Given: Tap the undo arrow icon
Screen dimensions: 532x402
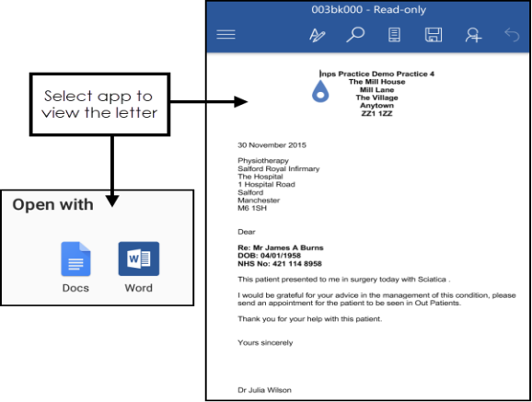Looking at the screenshot, I should [512, 35].
